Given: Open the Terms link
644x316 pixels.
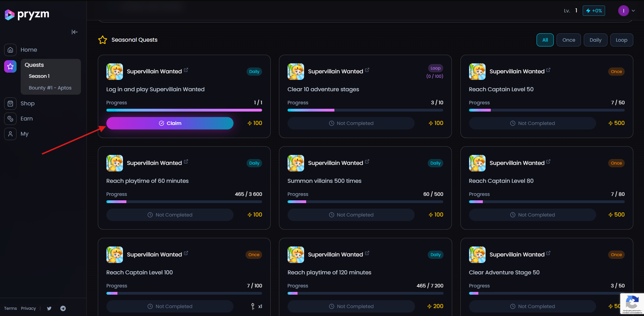Looking at the screenshot, I should tap(10, 308).
